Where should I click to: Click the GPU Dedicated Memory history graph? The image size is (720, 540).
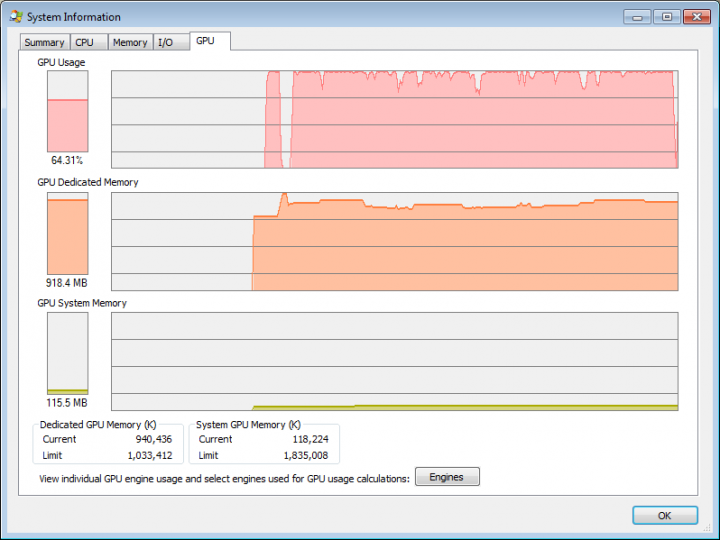[394, 241]
